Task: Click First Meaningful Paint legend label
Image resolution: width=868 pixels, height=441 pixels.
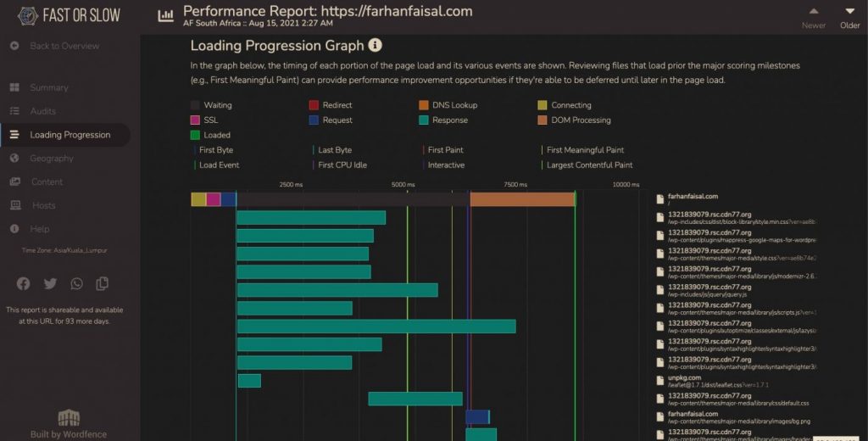Action: [585, 150]
